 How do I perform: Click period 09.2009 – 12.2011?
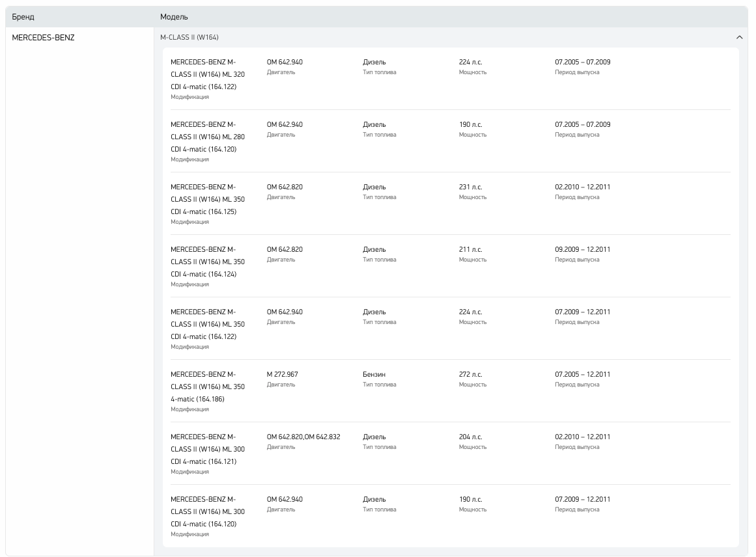582,250
